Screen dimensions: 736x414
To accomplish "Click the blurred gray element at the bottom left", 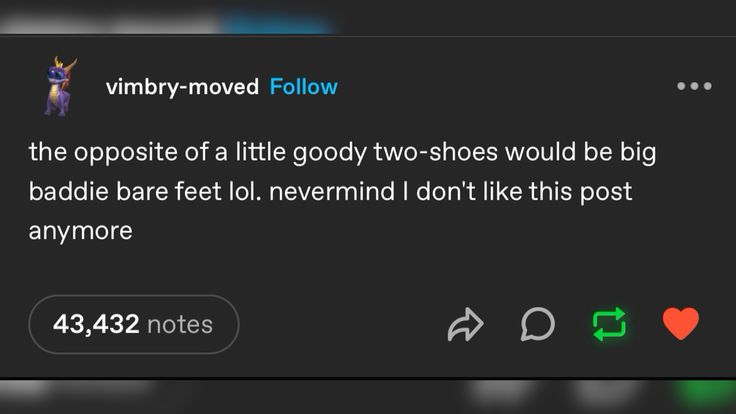I will [x=70, y=393].
